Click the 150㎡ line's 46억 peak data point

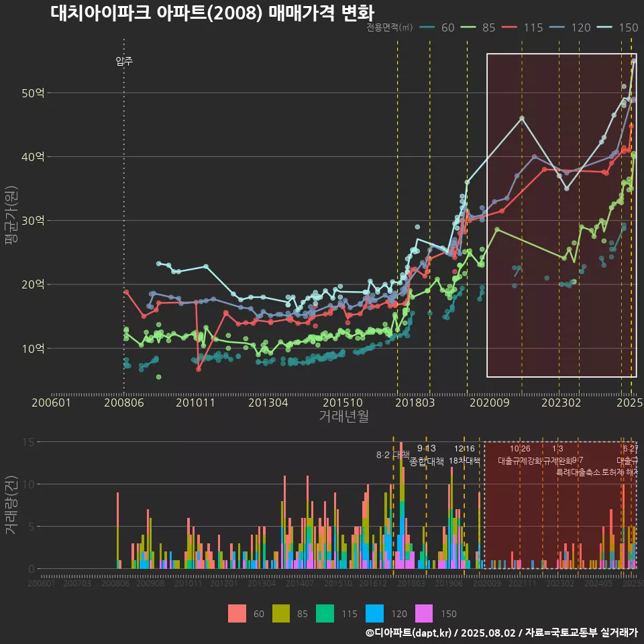(522, 118)
